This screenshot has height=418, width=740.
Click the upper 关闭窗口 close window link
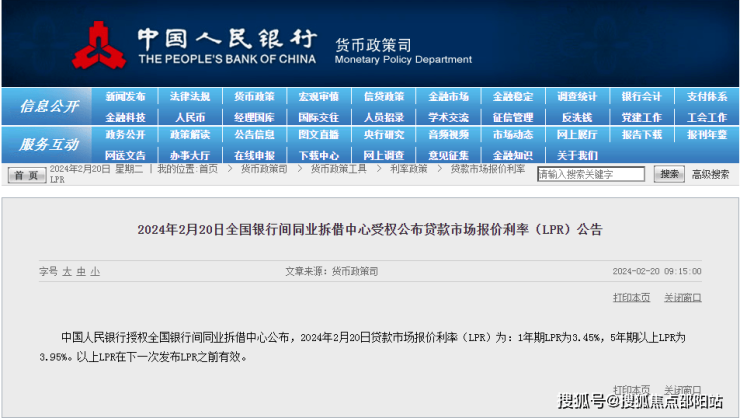[683, 297]
